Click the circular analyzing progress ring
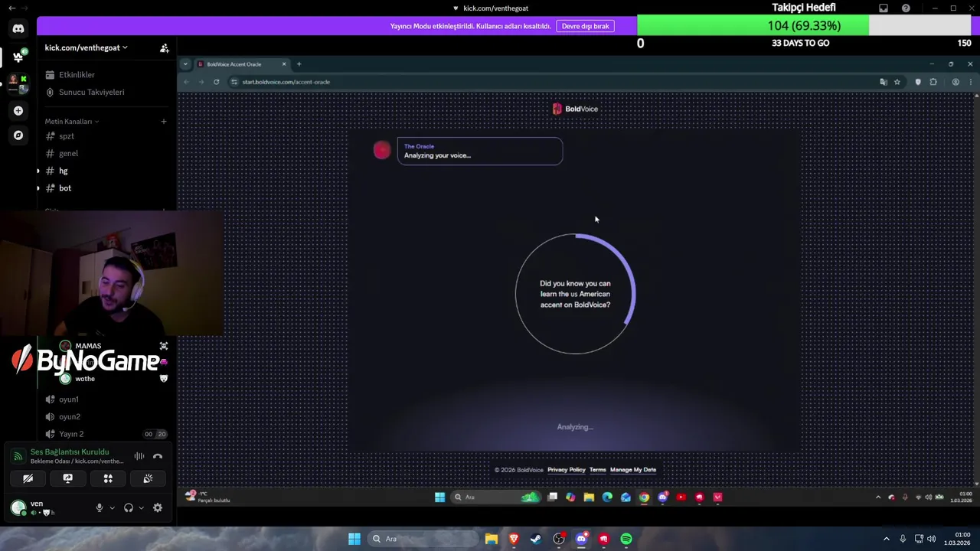980x551 pixels. click(x=575, y=294)
